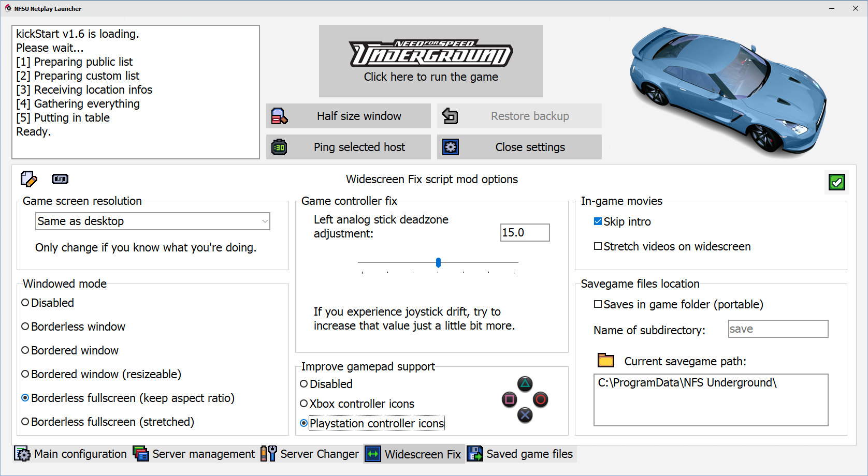868x476 pixels.
Task: Click the Widescreen Fix tab icon
Action: (x=373, y=454)
